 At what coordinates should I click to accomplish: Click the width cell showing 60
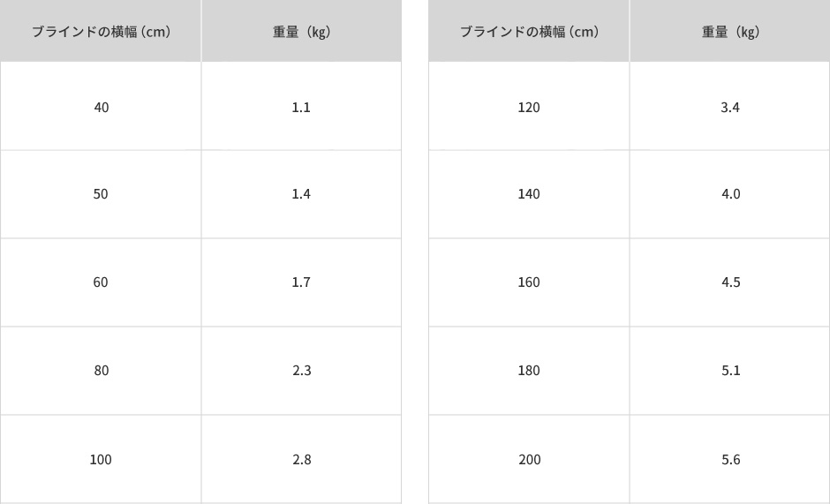coord(101,282)
